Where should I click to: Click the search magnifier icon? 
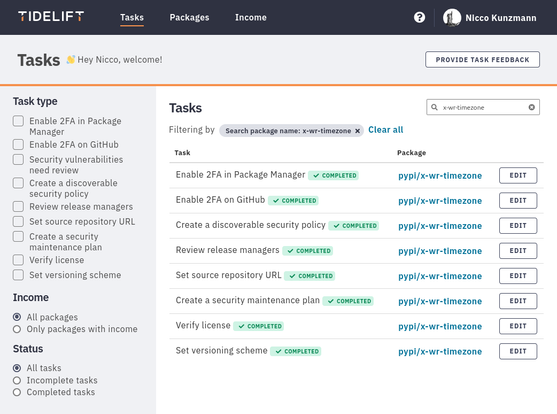click(434, 107)
